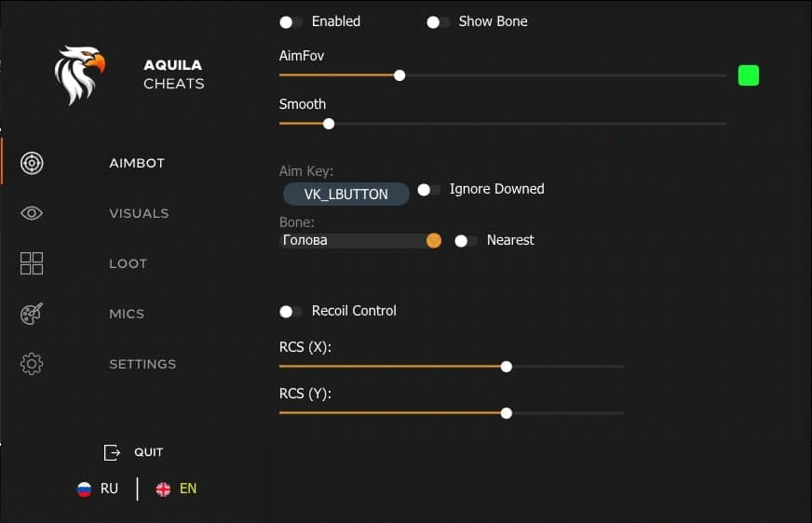Toggle the Ignore Downed switch
The image size is (812, 523).
[427, 190]
